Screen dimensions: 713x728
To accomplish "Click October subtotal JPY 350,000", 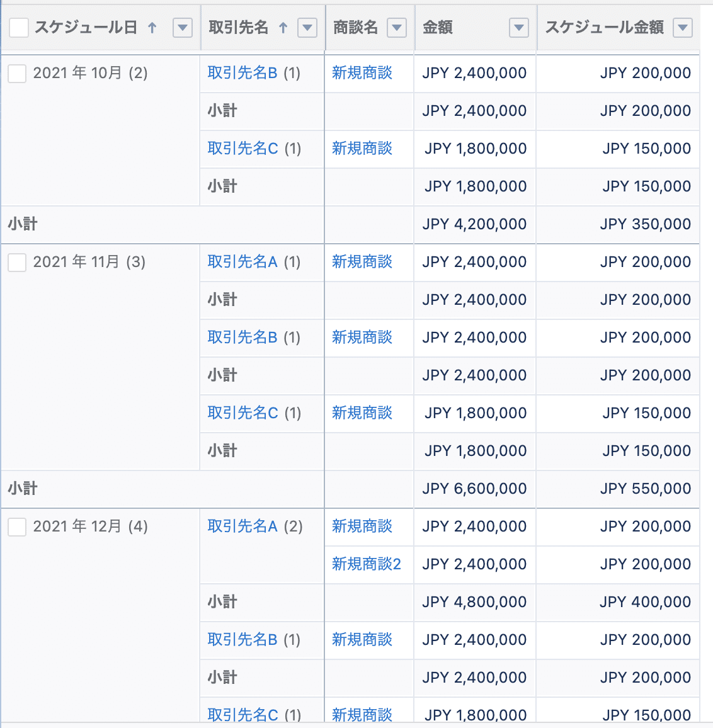I will pos(645,224).
